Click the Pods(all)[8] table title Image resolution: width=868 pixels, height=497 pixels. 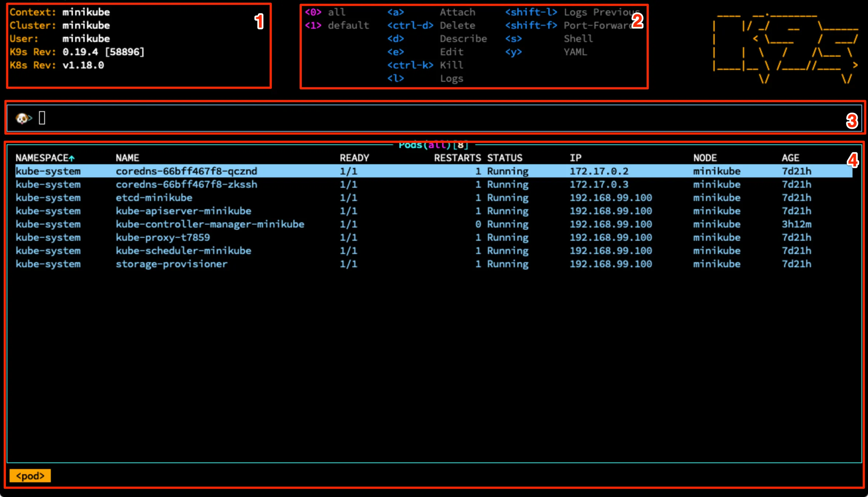tap(434, 145)
